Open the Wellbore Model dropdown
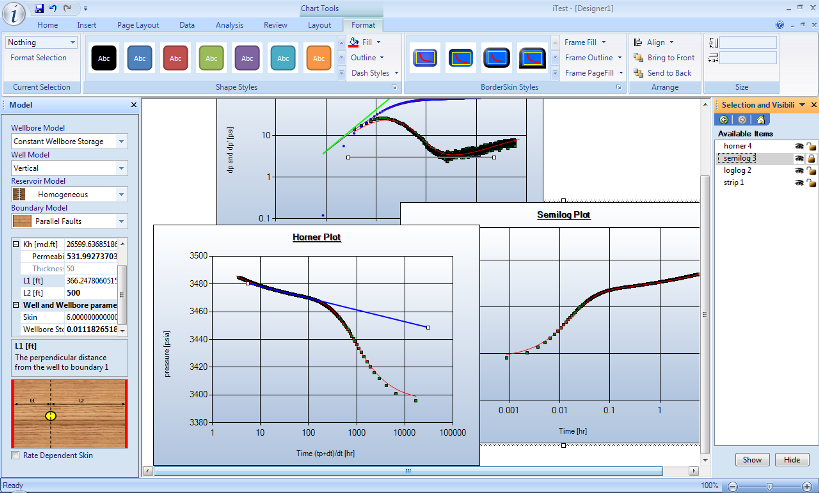Screen dimensions: 819x493 click(121, 142)
